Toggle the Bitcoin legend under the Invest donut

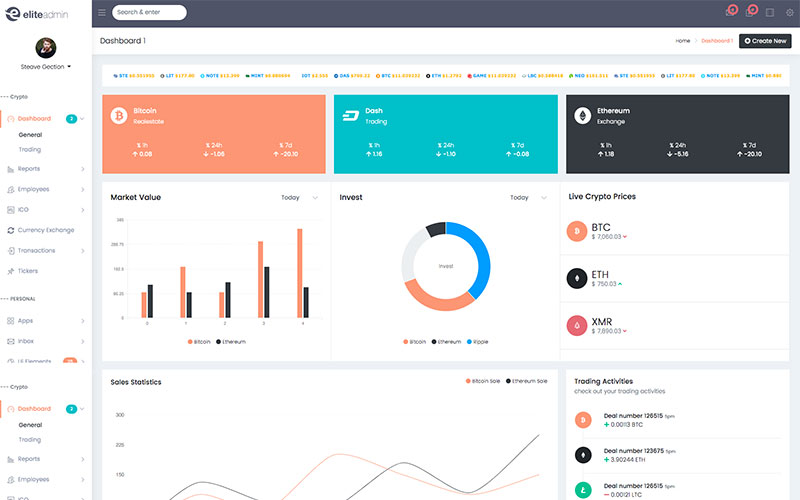[414, 342]
